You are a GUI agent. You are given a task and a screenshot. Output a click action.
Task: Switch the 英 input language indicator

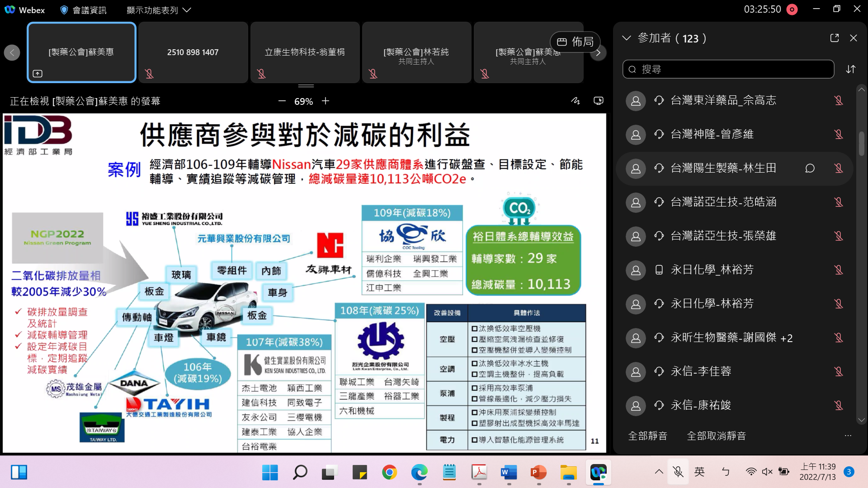tap(699, 472)
